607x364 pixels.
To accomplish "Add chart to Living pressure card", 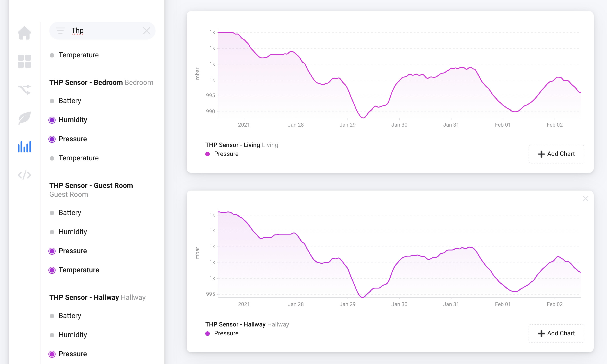I will pos(556,154).
